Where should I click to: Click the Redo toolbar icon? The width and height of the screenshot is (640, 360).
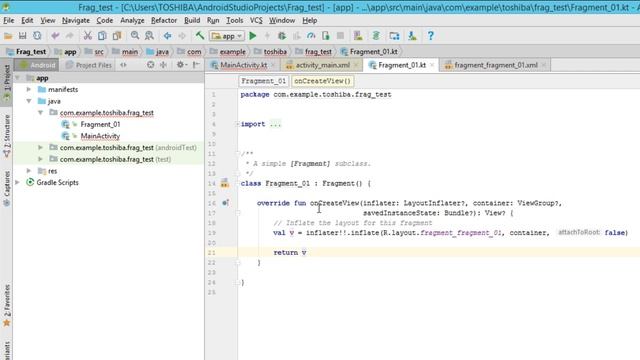point(69,36)
